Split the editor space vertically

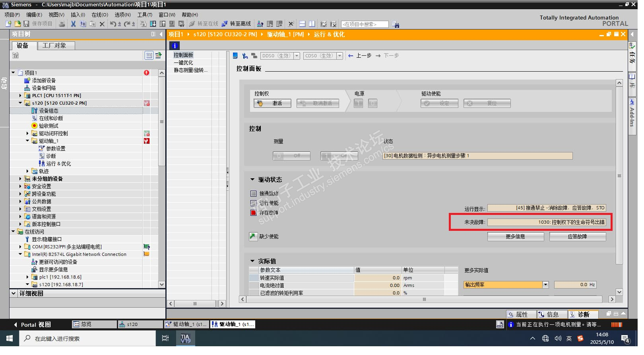[x=312, y=24]
